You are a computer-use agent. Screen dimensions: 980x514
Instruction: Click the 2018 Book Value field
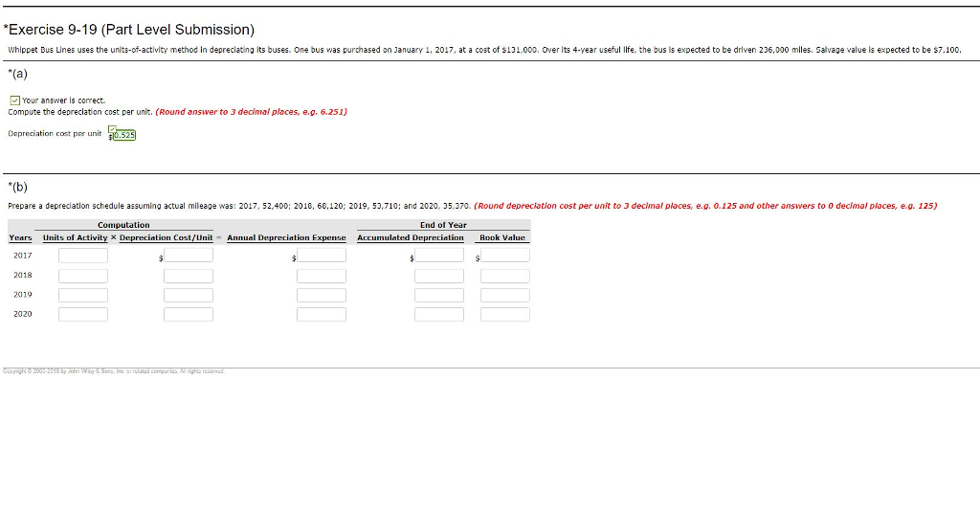pos(505,276)
